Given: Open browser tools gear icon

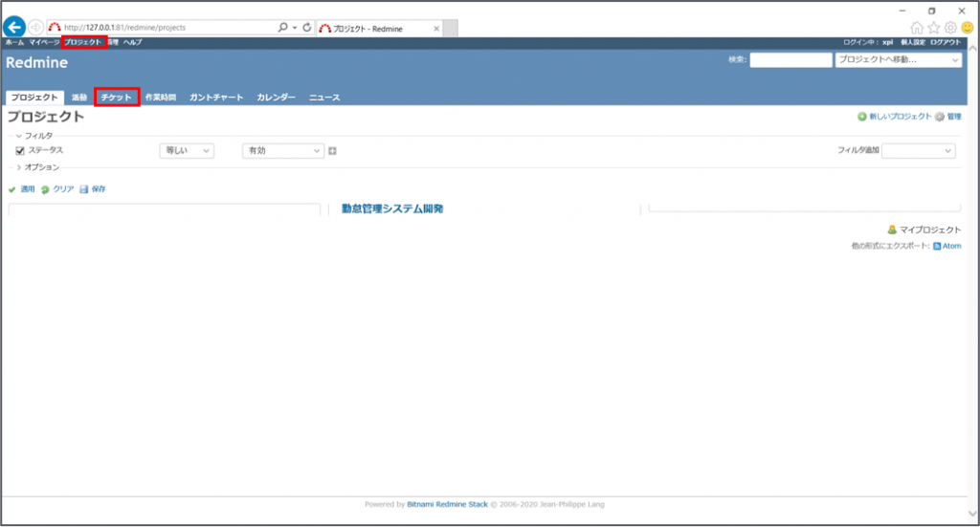Looking at the screenshot, I should (x=950, y=28).
